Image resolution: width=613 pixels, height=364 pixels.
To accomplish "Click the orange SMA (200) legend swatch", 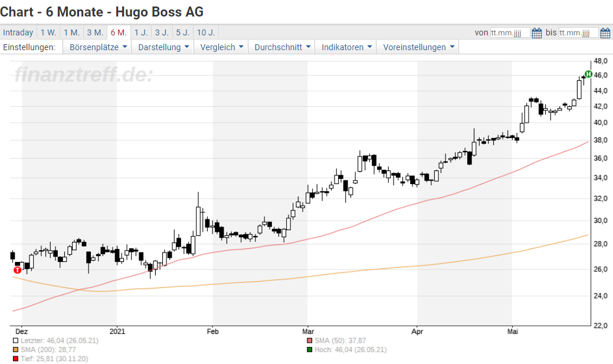I will tap(16, 350).
